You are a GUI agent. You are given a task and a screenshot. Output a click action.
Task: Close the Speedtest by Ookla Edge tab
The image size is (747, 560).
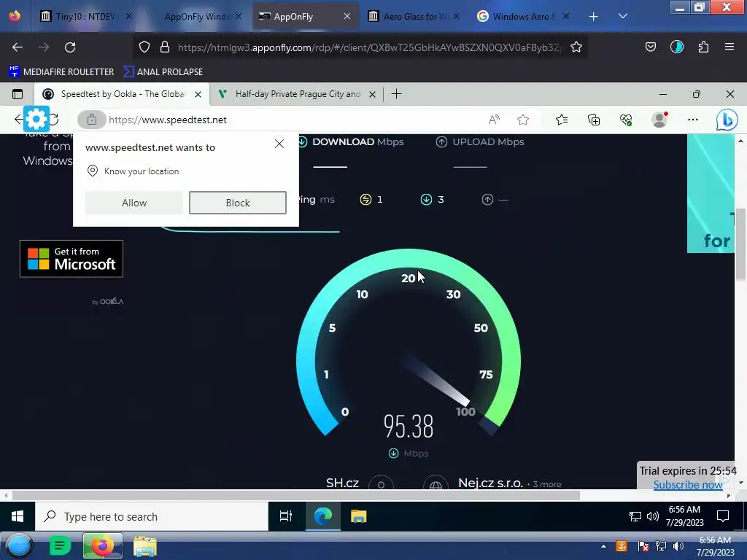(198, 94)
